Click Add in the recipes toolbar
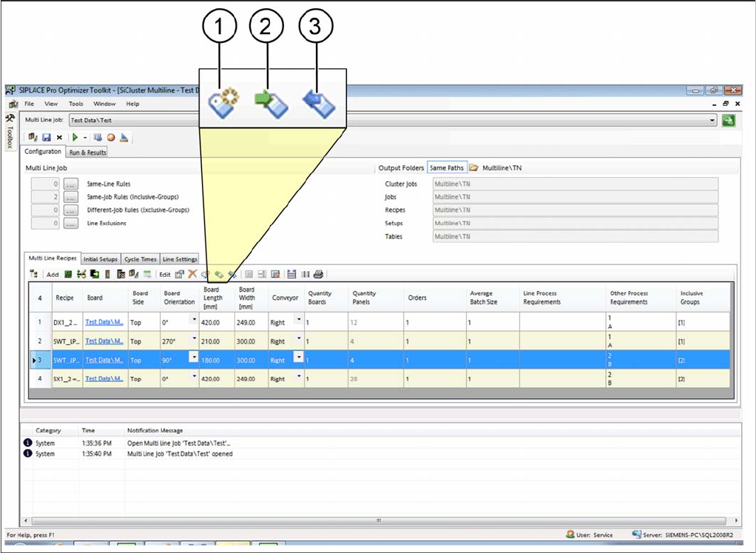This screenshot has width=756, height=553. coord(53,274)
